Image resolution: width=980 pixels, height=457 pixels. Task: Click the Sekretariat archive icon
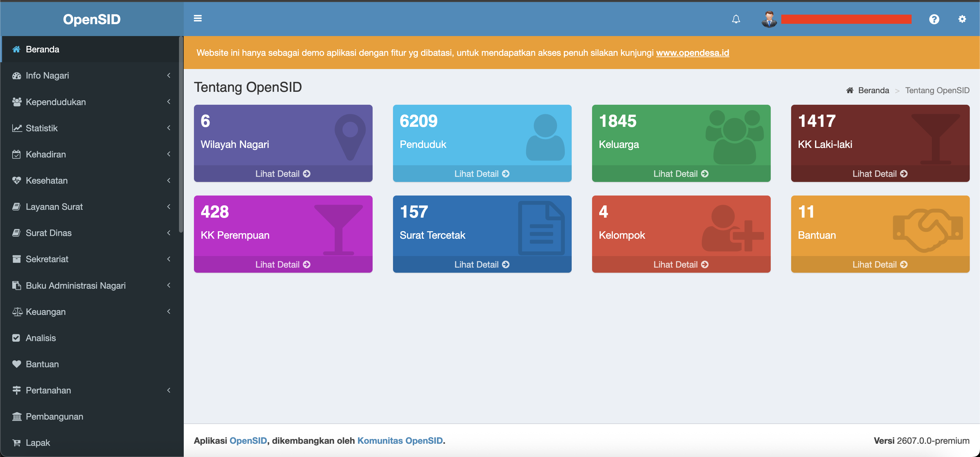click(16, 259)
